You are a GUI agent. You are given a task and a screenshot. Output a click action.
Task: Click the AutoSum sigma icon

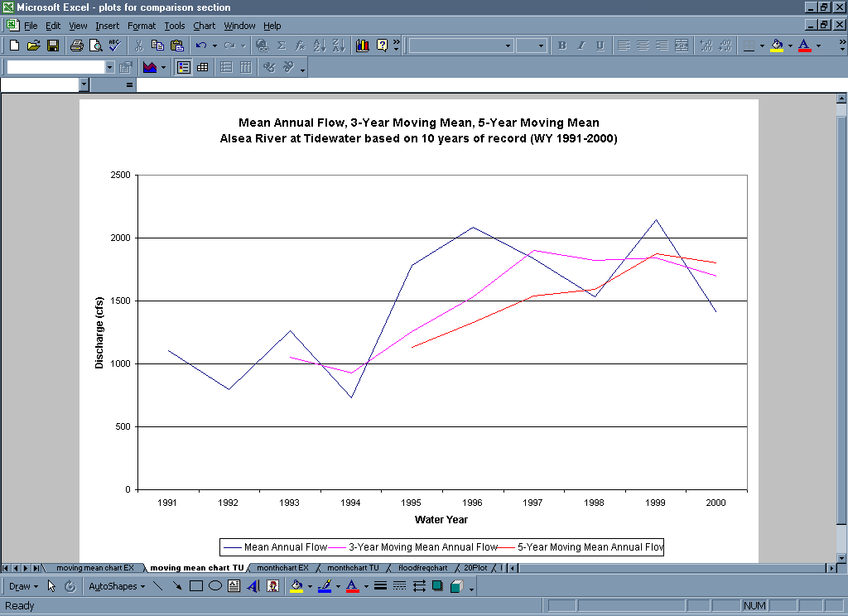(282, 46)
